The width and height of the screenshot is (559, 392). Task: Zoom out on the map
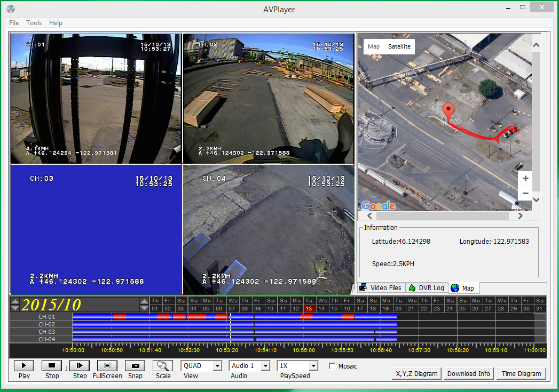(x=525, y=193)
